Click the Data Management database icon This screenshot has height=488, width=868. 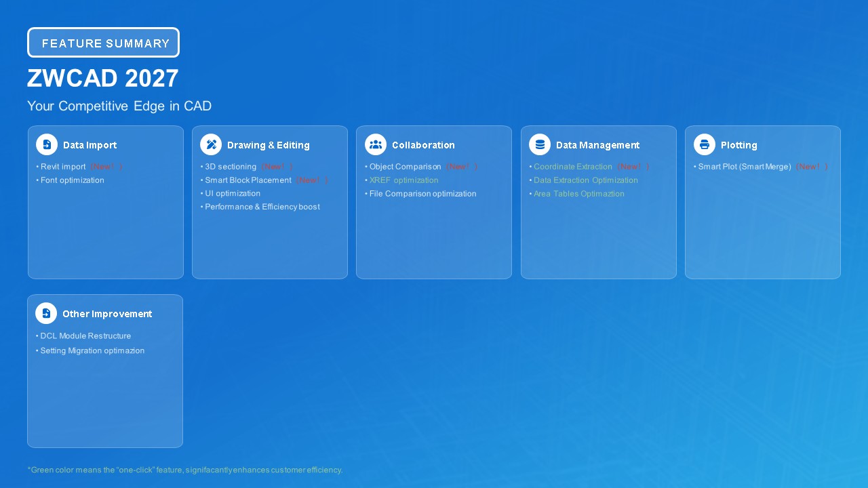(x=540, y=144)
